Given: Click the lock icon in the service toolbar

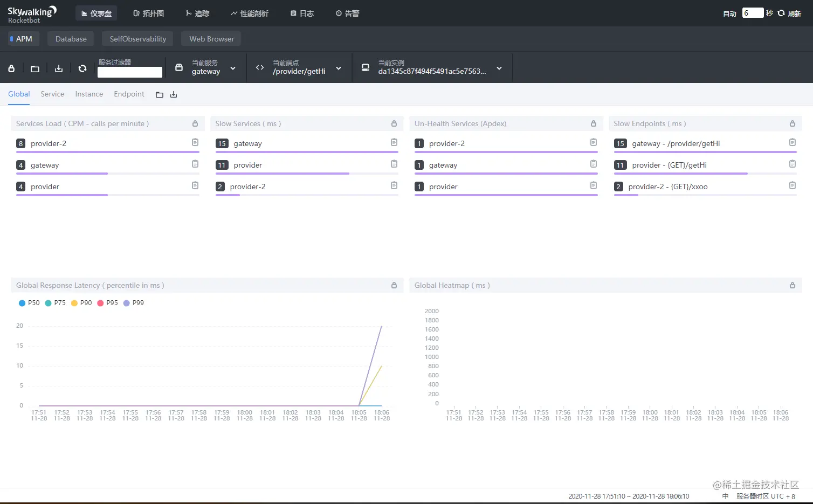Looking at the screenshot, I should pos(11,68).
